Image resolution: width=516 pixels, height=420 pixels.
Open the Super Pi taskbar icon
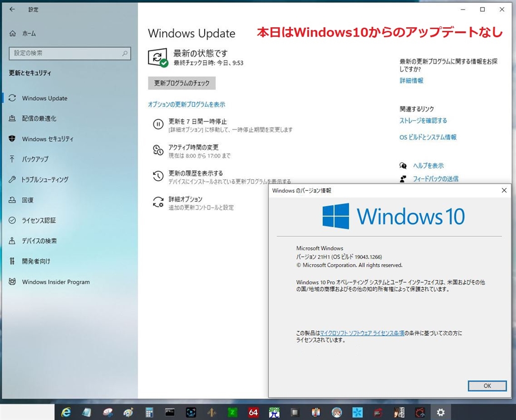pyautogui.click(x=274, y=412)
